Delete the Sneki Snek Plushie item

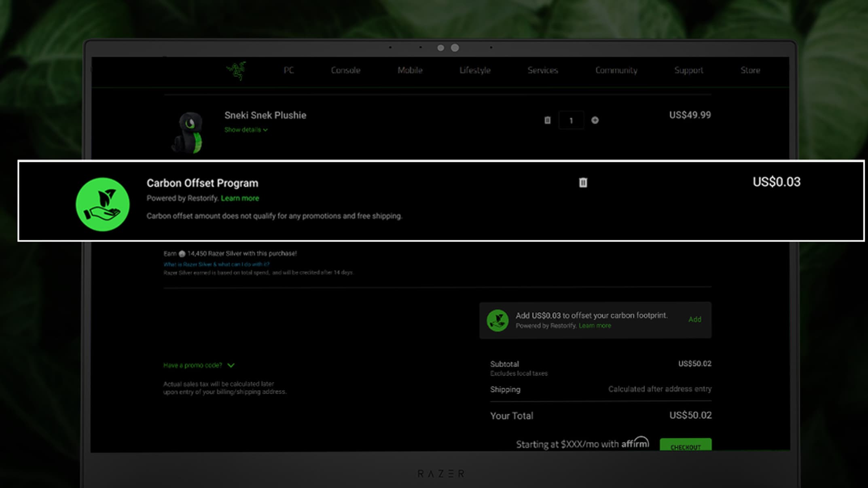547,120
